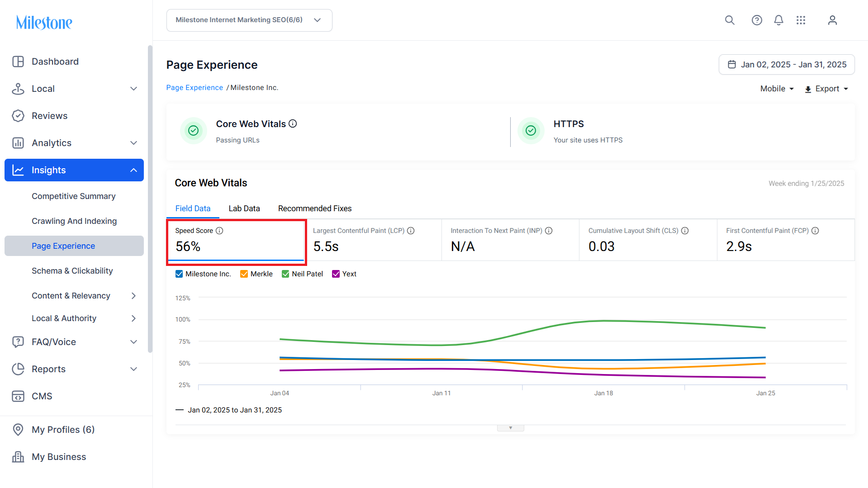
Task: Uncheck the Milestone Inc. checkbox
Action: (179, 274)
